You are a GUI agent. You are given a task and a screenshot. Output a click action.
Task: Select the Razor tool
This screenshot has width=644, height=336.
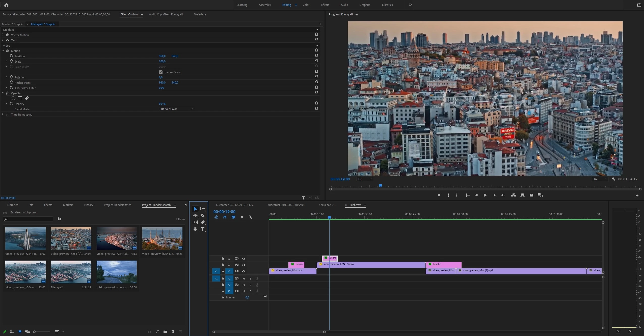point(202,216)
